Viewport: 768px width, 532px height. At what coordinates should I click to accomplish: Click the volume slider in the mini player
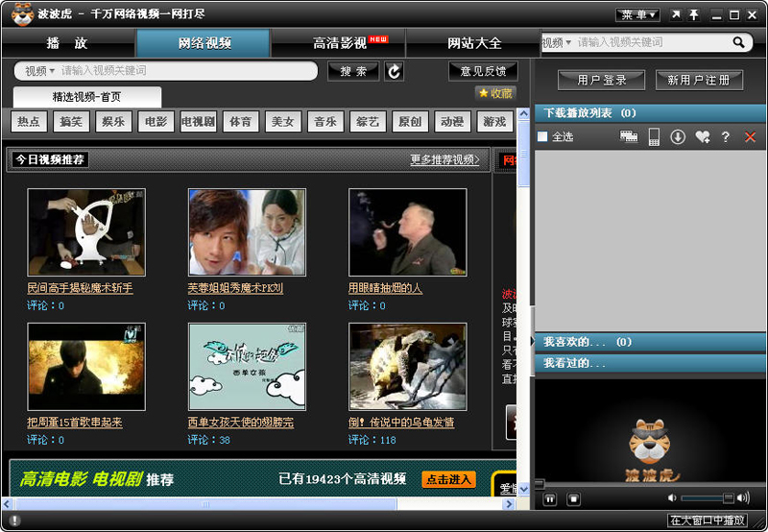(x=707, y=498)
